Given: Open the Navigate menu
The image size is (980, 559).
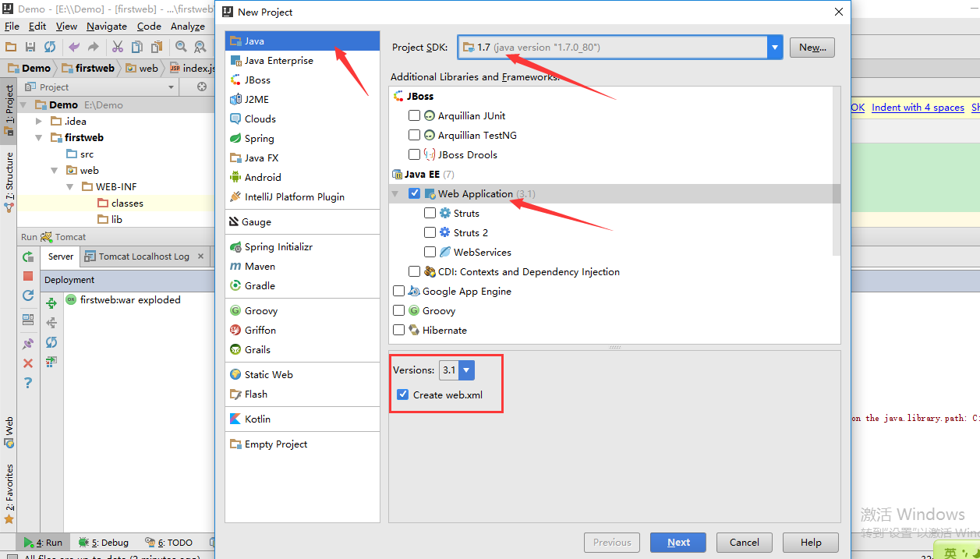Looking at the screenshot, I should tap(107, 26).
